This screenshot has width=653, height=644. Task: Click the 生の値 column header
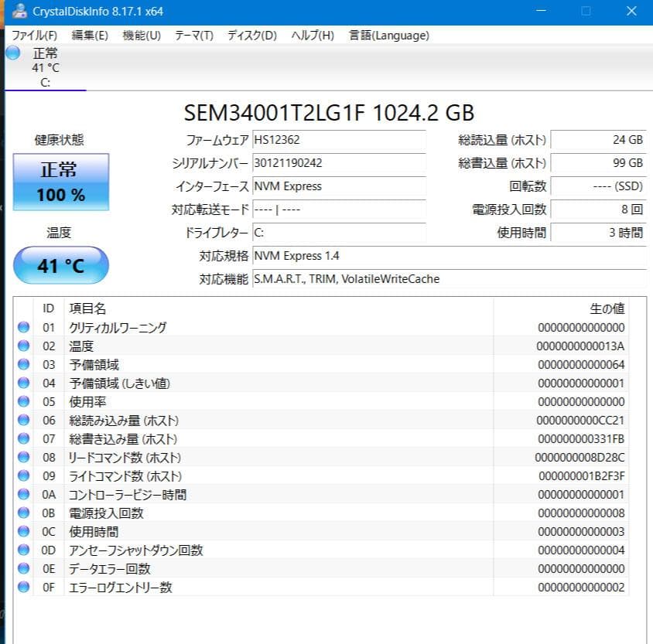[x=607, y=308]
